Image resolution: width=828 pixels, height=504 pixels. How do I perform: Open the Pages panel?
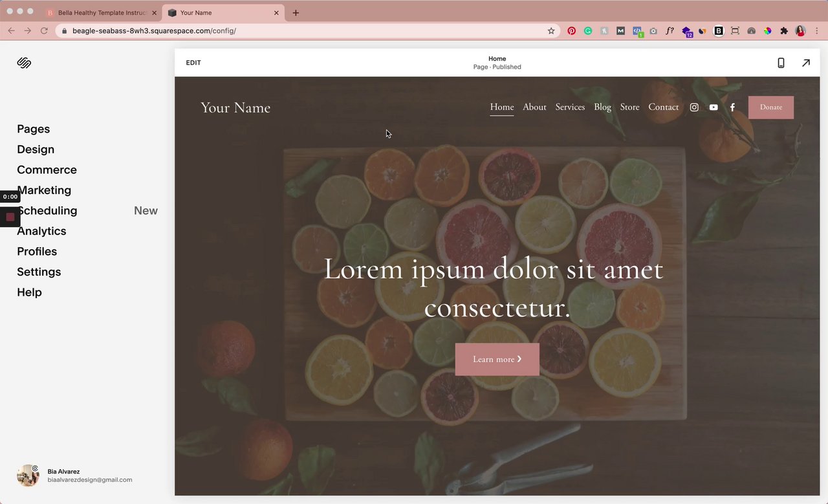click(x=34, y=129)
